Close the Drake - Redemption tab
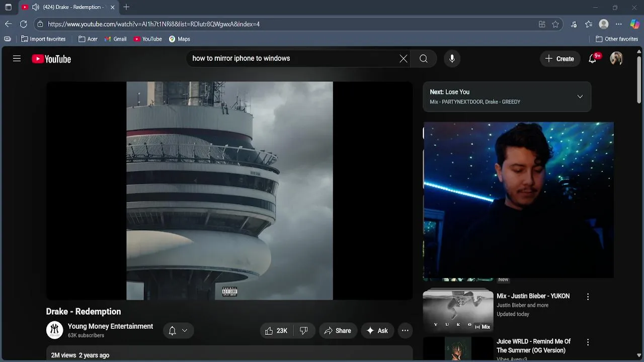 tap(112, 7)
